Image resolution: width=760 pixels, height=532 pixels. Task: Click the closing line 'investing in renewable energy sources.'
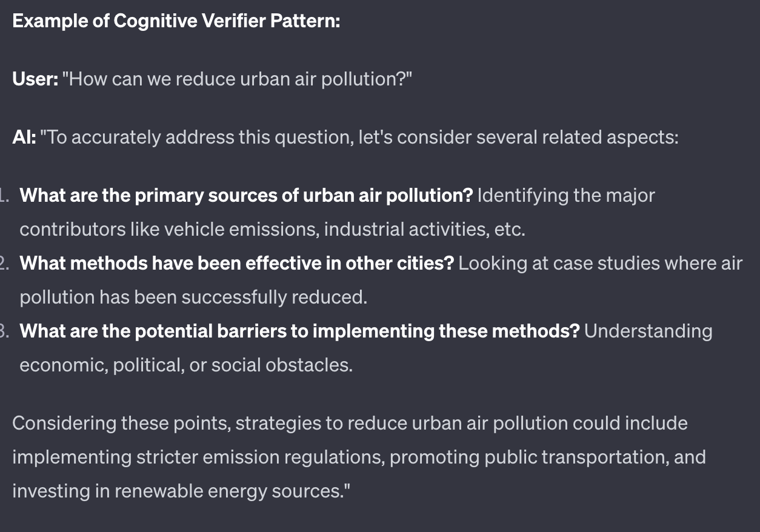[181, 491]
